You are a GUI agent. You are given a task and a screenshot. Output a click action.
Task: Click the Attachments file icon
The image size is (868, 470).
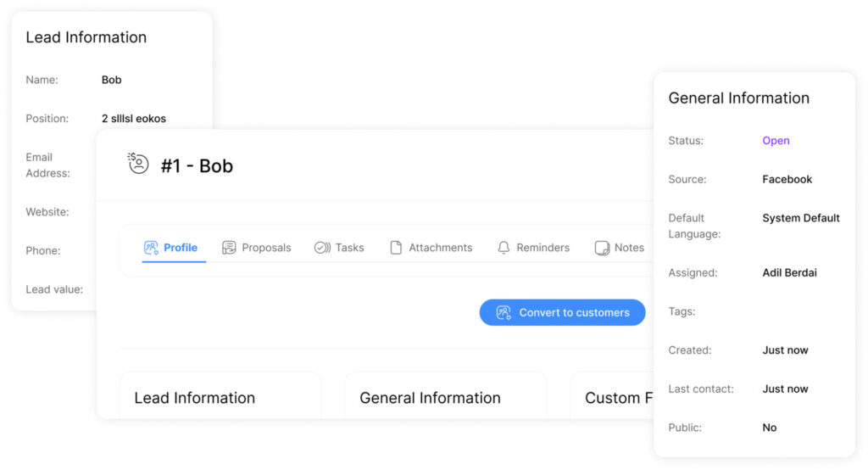tap(396, 248)
